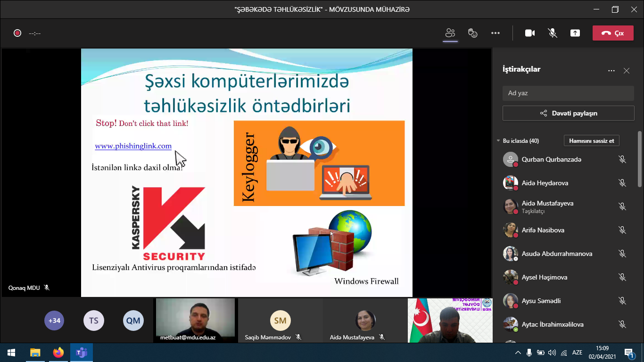
Task: Click the Ad yaz search field
Action: [x=568, y=93]
